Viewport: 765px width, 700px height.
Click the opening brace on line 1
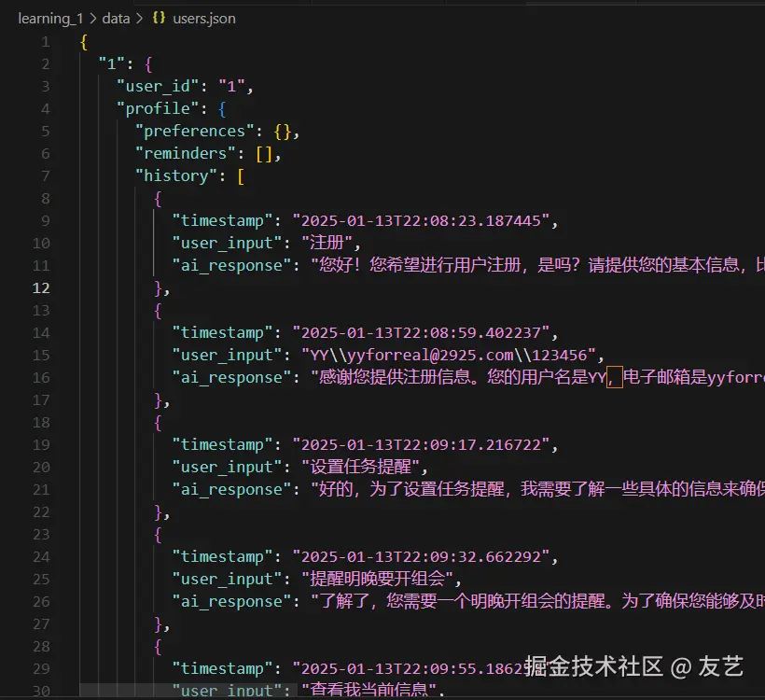click(84, 42)
